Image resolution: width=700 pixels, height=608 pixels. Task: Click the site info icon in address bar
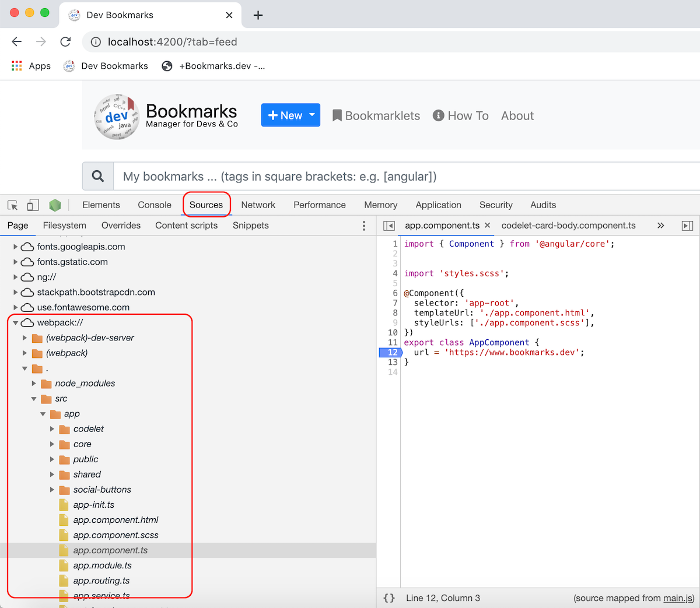click(96, 42)
